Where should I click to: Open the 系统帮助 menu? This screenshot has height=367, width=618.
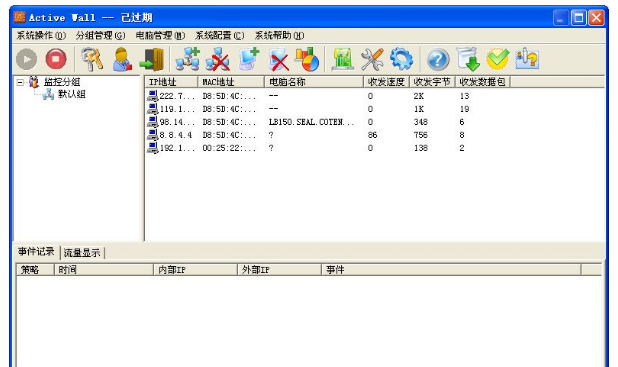[x=279, y=35]
